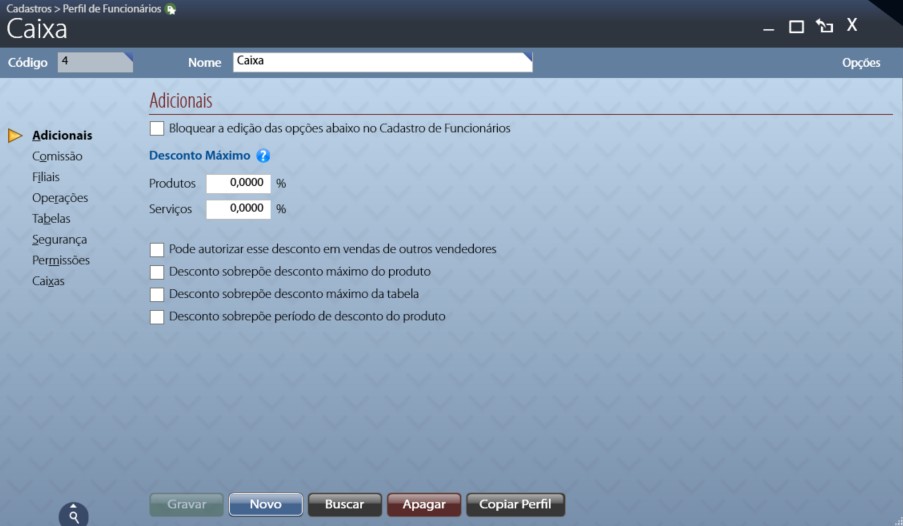Click the Buscar button
903x526 pixels.
[344, 505]
